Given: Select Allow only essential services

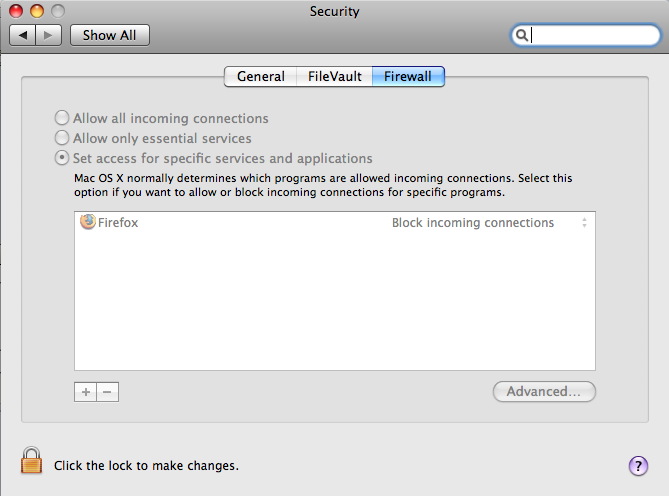Looking at the screenshot, I should (x=63, y=138).
